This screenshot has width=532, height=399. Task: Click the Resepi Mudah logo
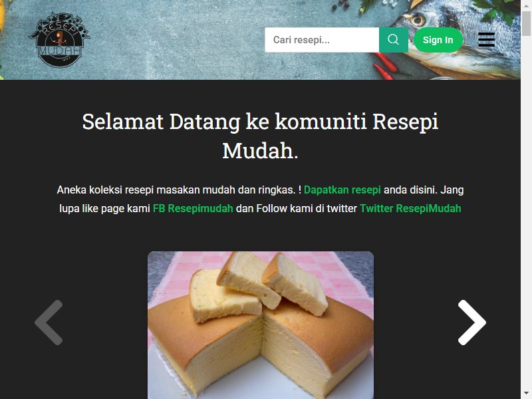59,40
